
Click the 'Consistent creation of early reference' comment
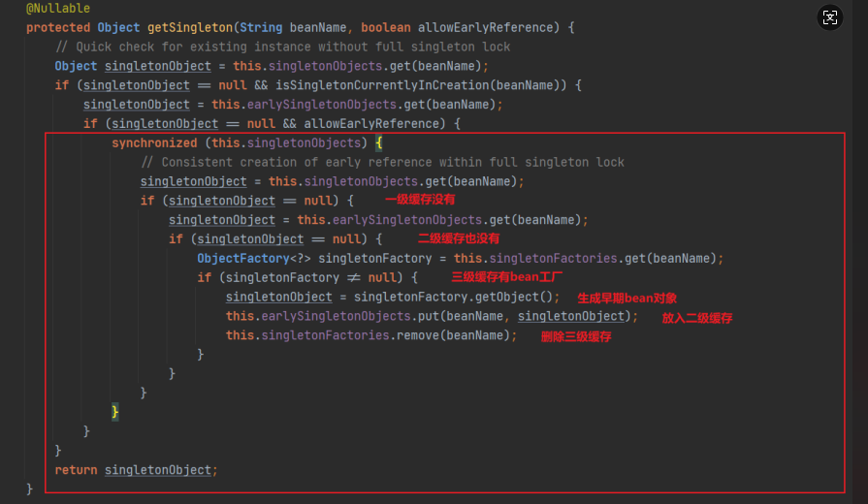[382, 162]
